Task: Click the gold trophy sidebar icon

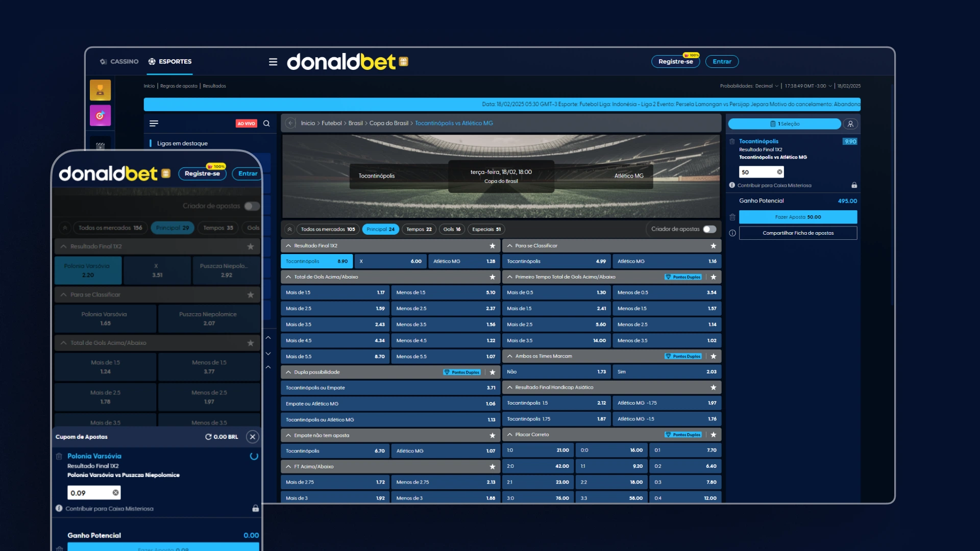Action: point(100,90)
